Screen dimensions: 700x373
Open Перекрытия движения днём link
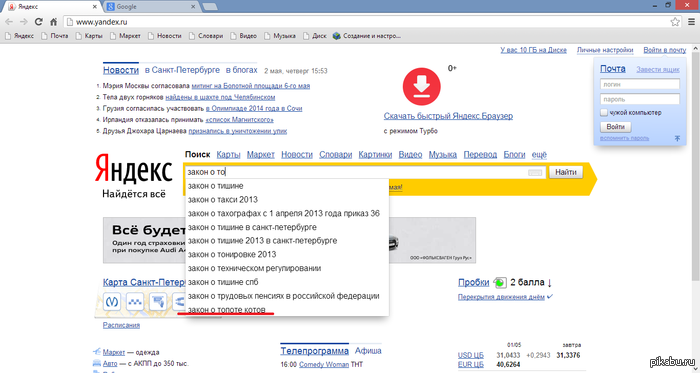coord(501,297)
